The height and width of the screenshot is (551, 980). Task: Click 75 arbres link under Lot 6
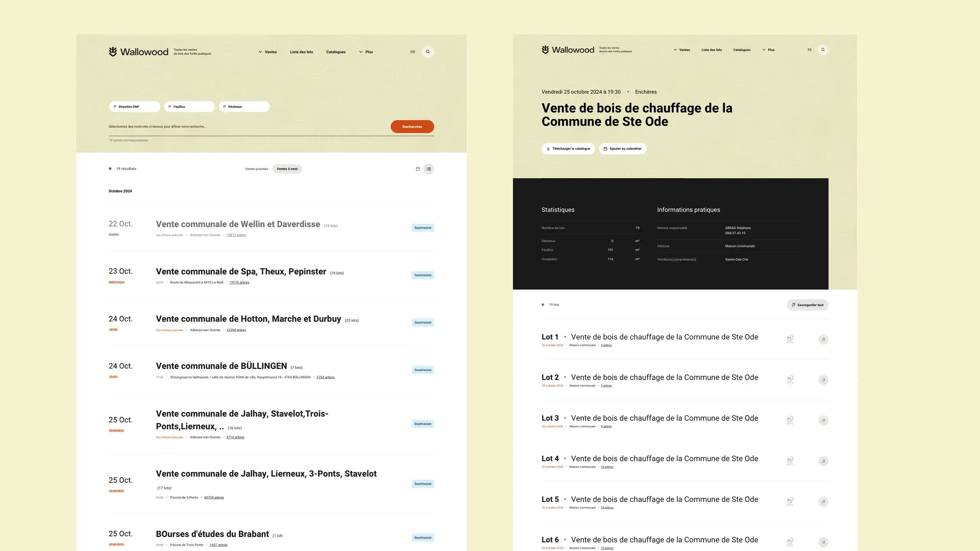[x=607, y=548]
